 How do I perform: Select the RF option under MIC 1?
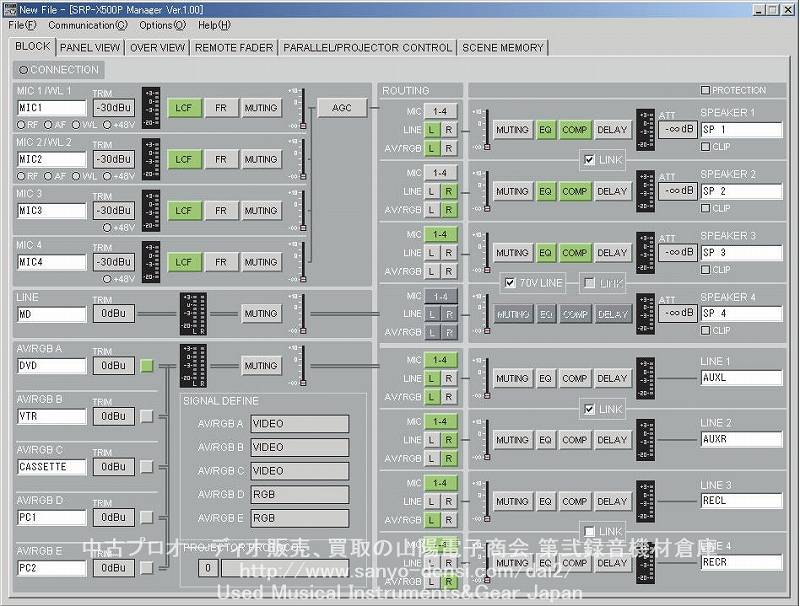pyautogui.click(x=21, y=124)
